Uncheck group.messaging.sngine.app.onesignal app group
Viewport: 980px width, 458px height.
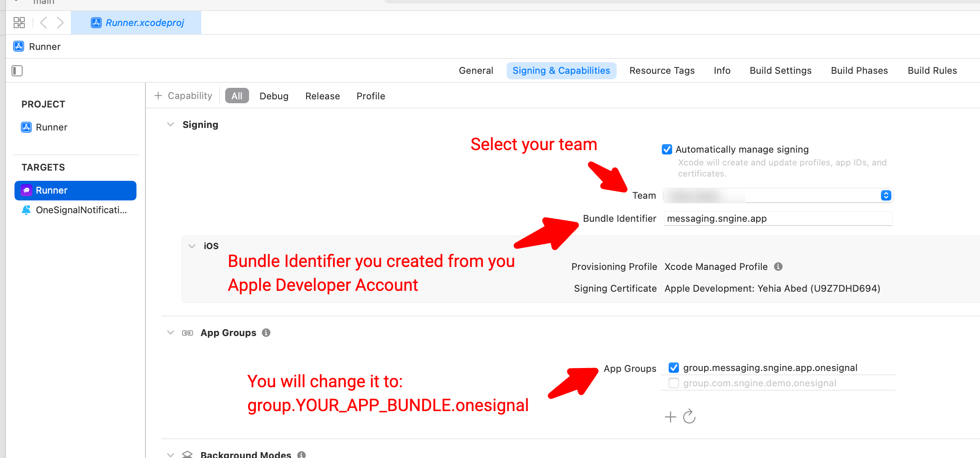point(674,368)
